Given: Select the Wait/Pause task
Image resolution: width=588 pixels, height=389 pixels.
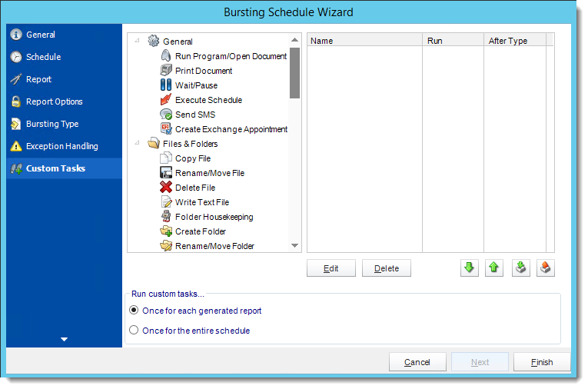Looking at the screenshot, I should point(196,85).
